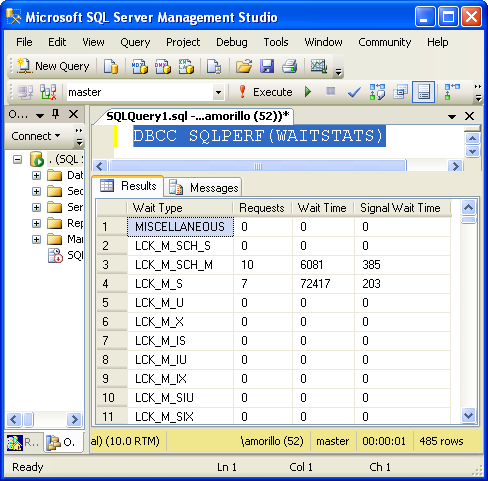Select the SQLQuery1.sql document tab
Image resolution: width=488 pixels, height=481 pixels.
coord(197,116)
